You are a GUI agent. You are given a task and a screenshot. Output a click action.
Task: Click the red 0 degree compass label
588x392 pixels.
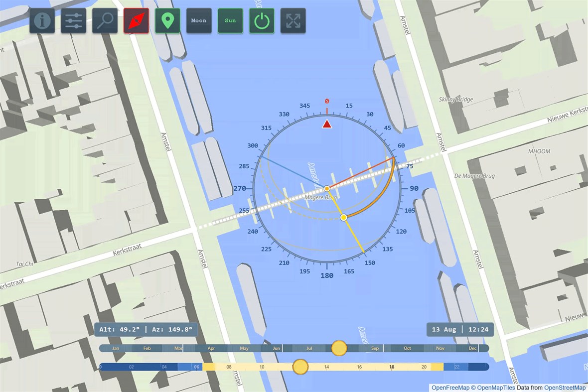pos(327,101)
